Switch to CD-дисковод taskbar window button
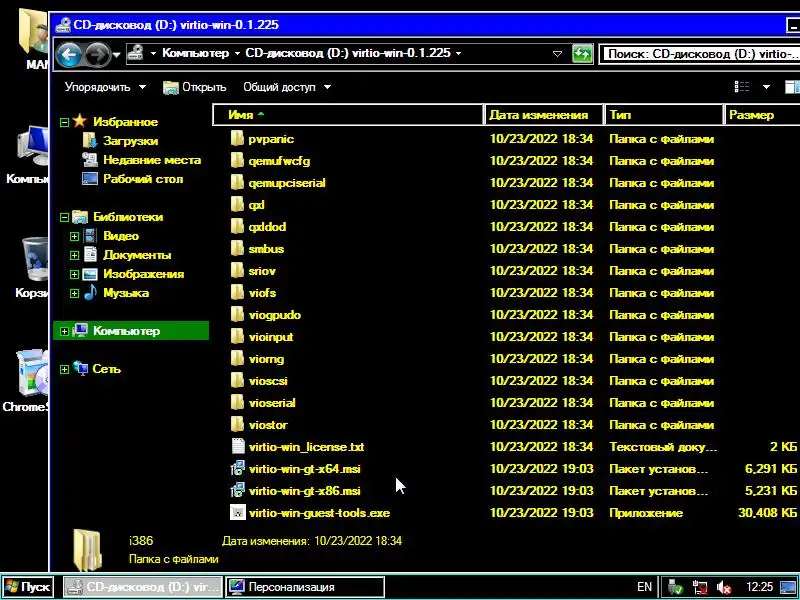The image size is (800, 600). (143, 587)
